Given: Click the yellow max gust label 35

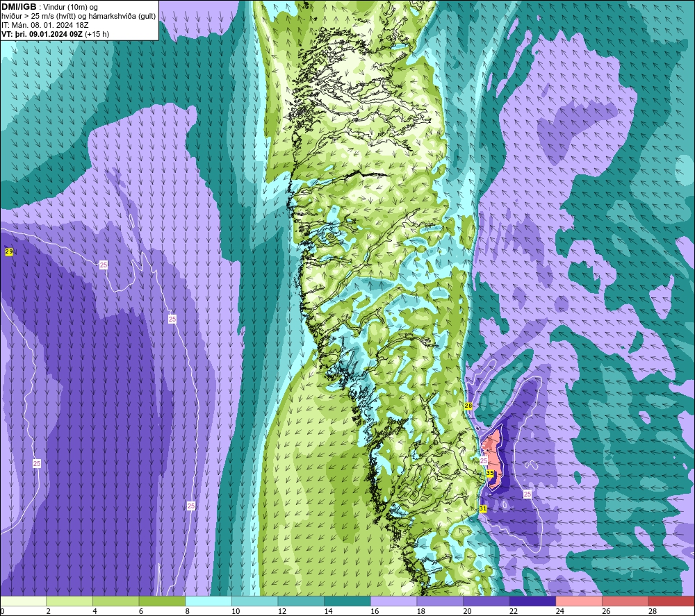Looking at the screenshot, I should [490, 473].
